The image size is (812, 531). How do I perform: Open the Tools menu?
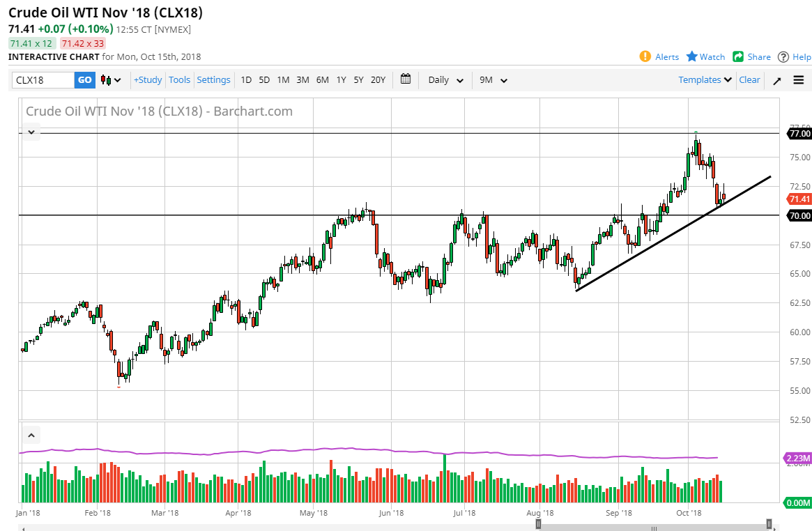coord(179,79)
